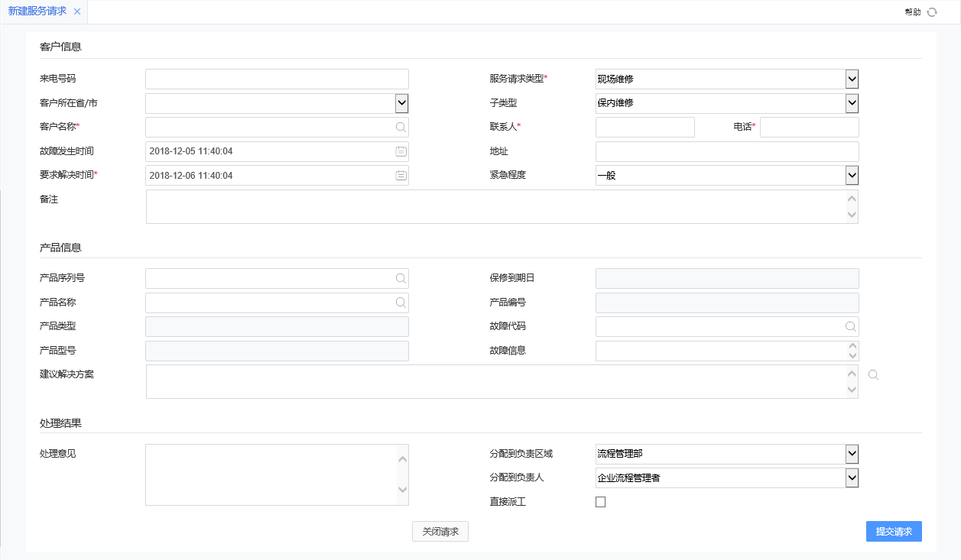Close the 新建服务请求 tab
961x560 pixels.
pos(77,12)
